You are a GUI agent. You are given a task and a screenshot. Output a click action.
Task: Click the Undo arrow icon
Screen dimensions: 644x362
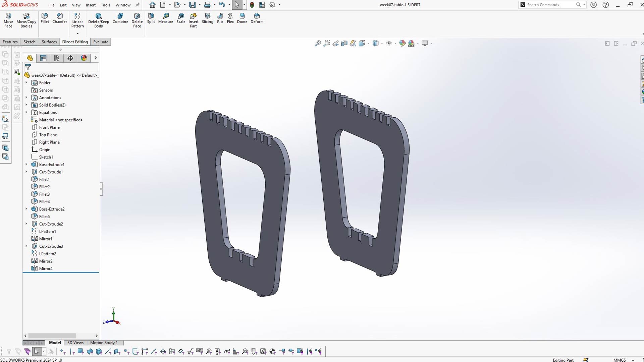tap(222, 5)
